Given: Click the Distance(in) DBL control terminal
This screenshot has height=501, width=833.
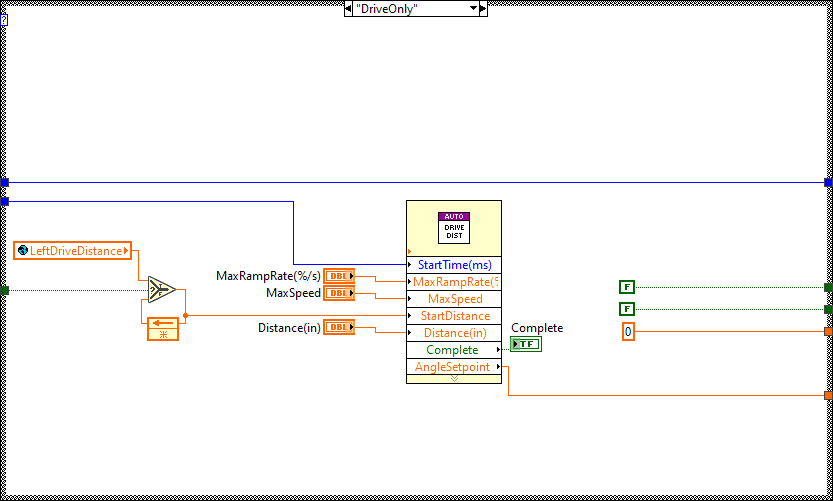Looking at the screenshot, I should [x=338, y=327].
